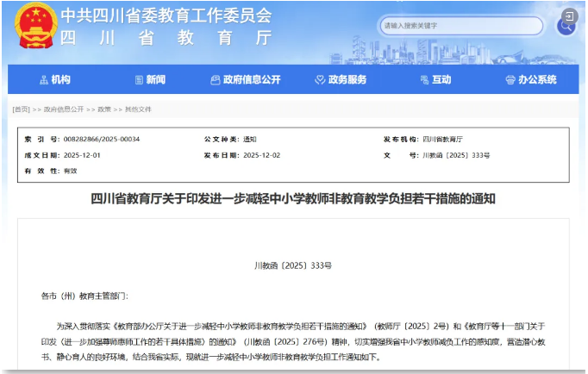
Task: Click document type value 通知
Action: (x=250, y=139)
